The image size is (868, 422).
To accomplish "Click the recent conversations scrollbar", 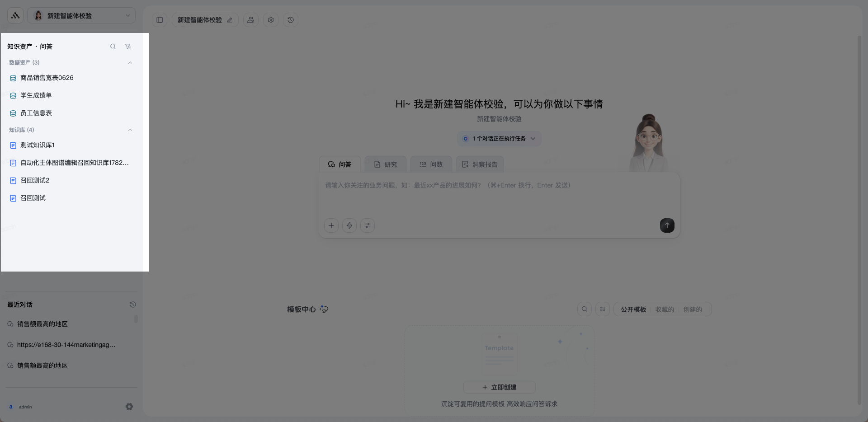I will click(x=136, y=319).
